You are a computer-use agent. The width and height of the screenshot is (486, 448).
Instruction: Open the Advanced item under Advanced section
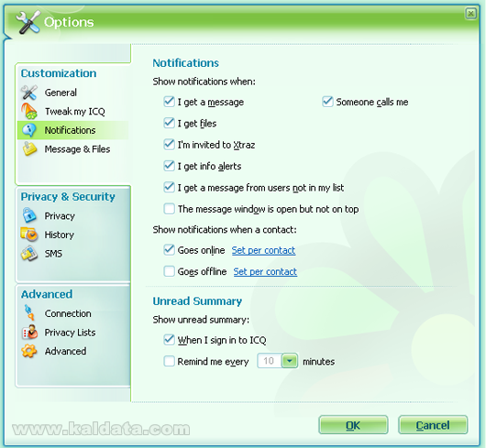coord(65,351)
